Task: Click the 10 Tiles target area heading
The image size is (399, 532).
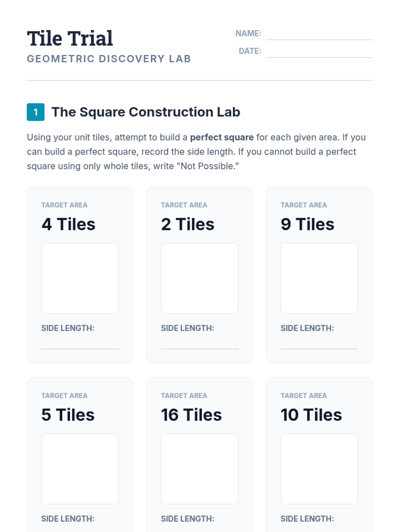Action: click(311, 415)
